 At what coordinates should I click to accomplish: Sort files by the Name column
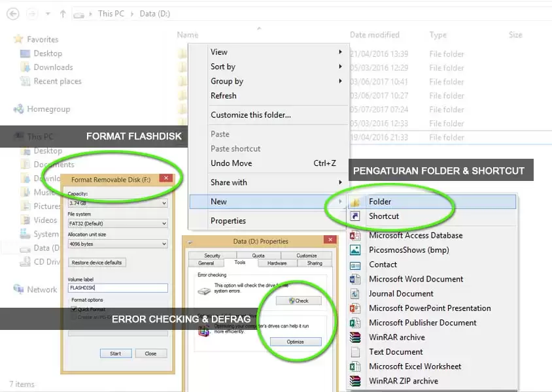pos(188,35)
